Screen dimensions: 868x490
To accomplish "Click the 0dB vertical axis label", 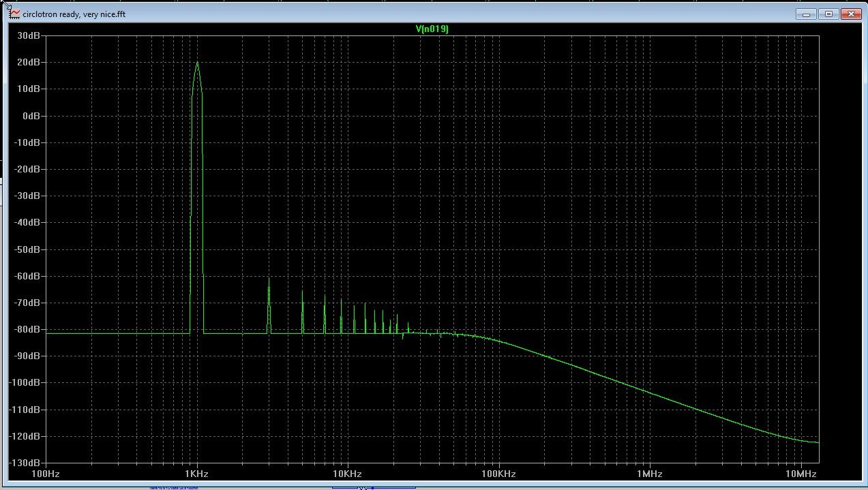I will point(32,115).
